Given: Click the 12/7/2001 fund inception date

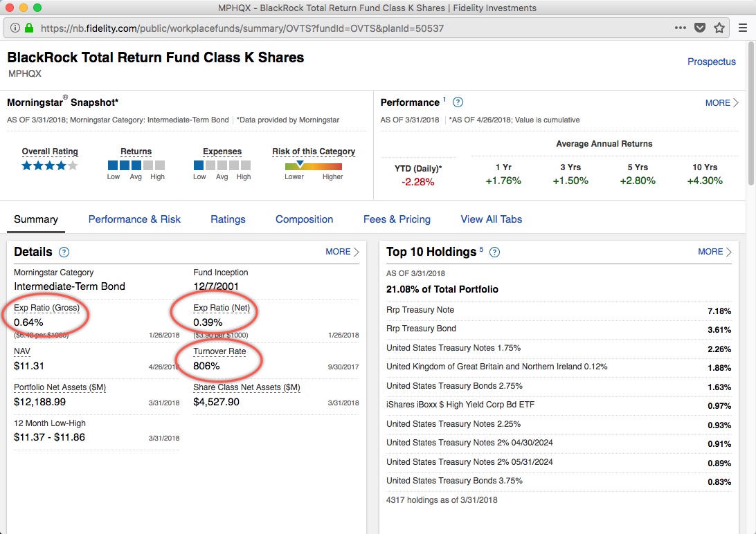Looking at the screenshot, I should pyautogui.click(x=215, y=286).
